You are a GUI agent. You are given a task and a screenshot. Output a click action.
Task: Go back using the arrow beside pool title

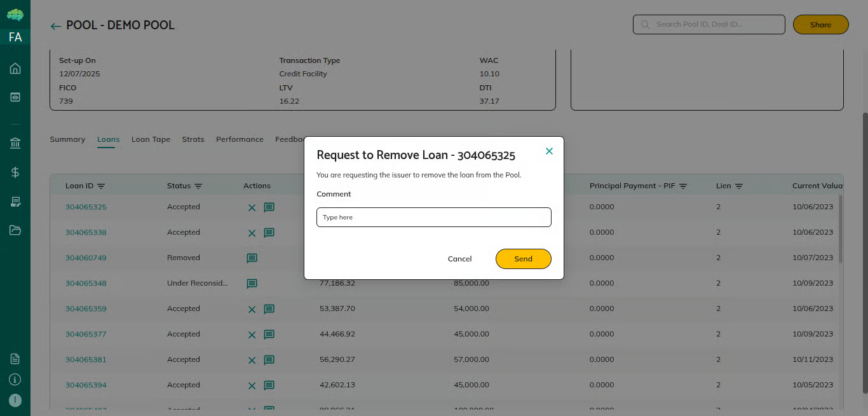56,26
